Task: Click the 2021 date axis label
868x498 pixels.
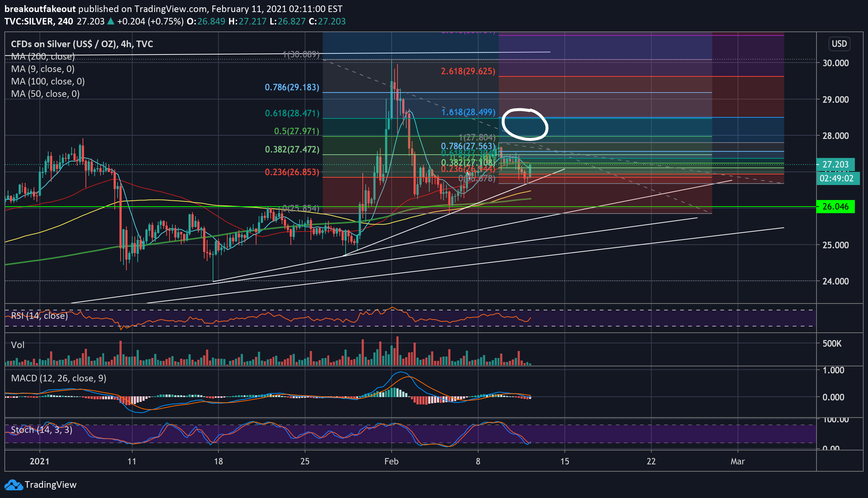Action: pyautogui.click(x=39, y=461)
